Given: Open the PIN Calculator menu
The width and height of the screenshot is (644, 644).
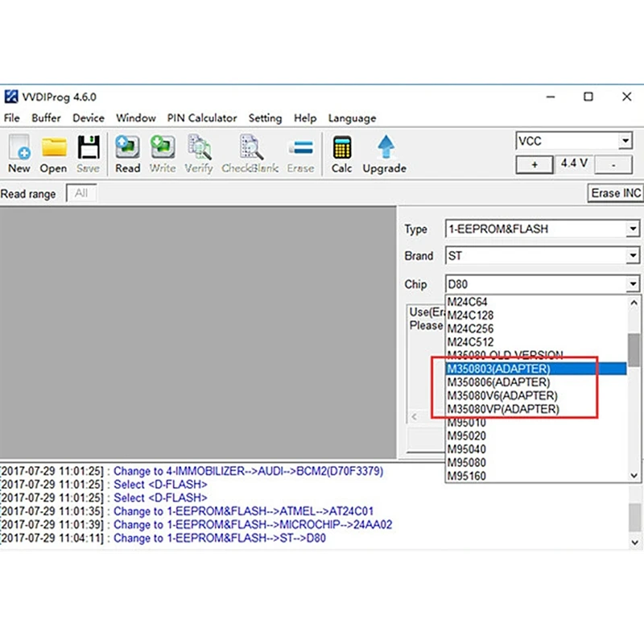Looking at the screenshot, I should [x=202, y=118].
